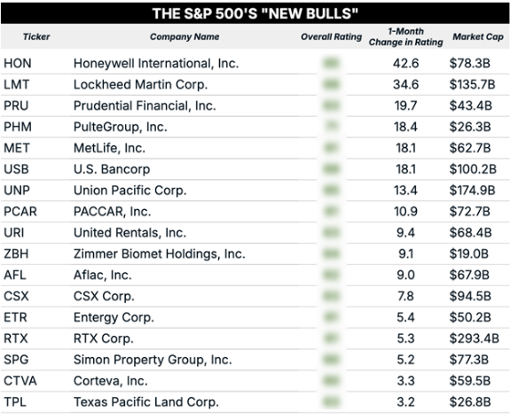This screenshot has height=420, width=510.
Task: Click the Simon Property Group, Inc. name
Action: click(x=153, y=360)
